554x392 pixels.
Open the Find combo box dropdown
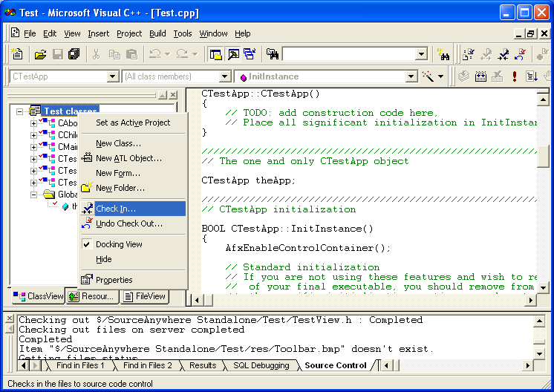[421, 54]
